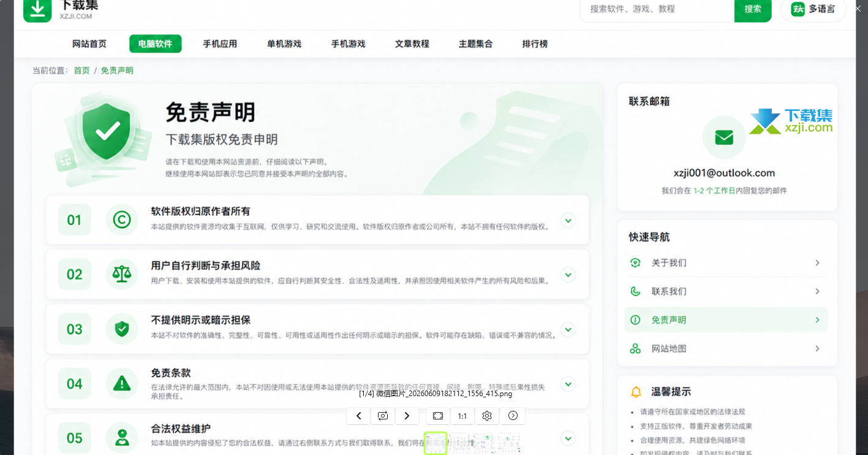Click the 下载集版权免责申明 subtitle
868x455 pixels.
(x=222, y=140)
